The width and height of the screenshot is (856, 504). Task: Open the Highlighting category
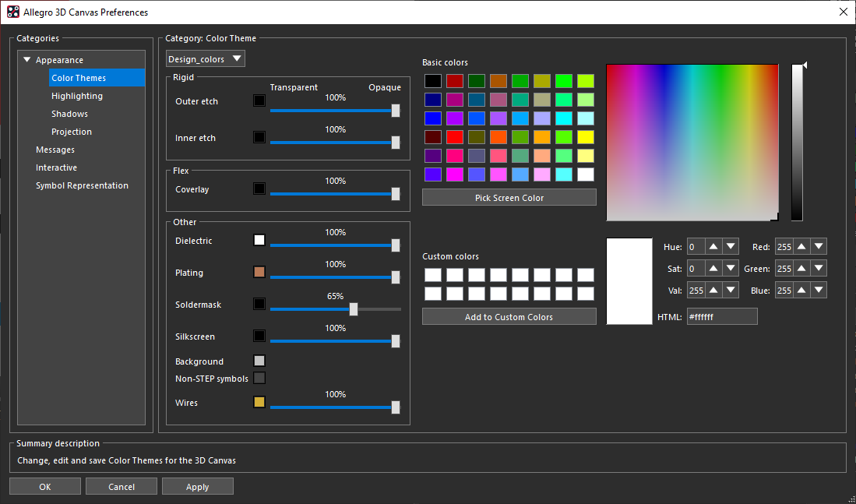(77, 96)
